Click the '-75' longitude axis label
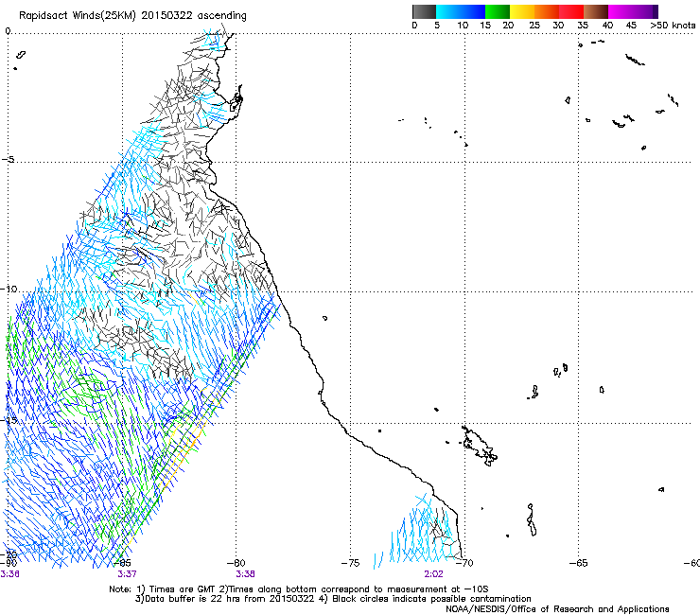The width and height of the screenshot is (700, 615). [350, 563]
